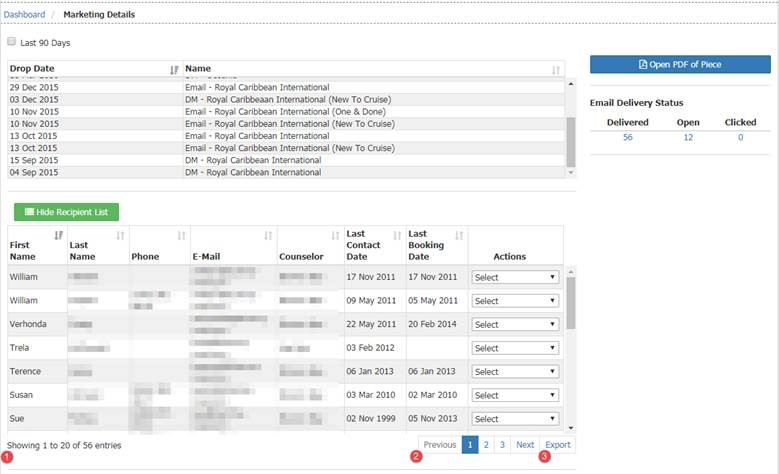
Task: Export the recipient list
Action: coord(558,445)
